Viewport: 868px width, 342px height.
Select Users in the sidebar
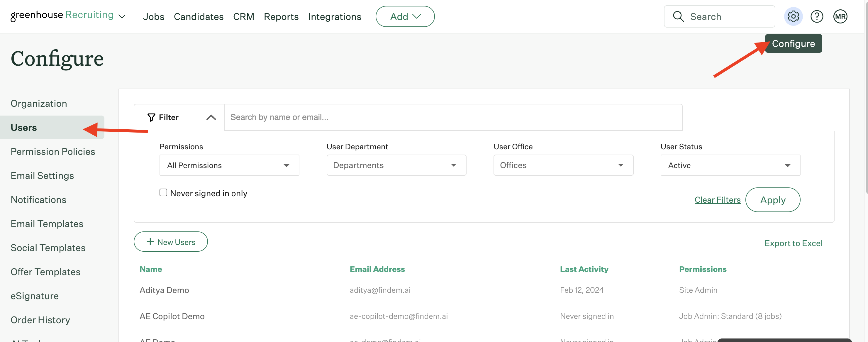pyautogui.click(x=52, y=127)
